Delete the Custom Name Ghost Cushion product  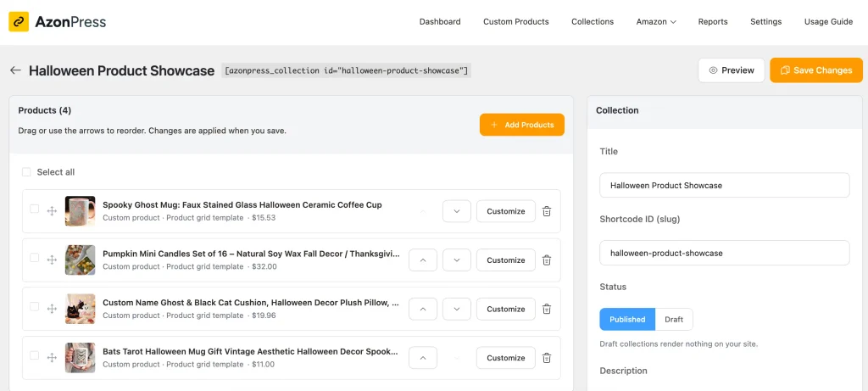pos(547,309)
